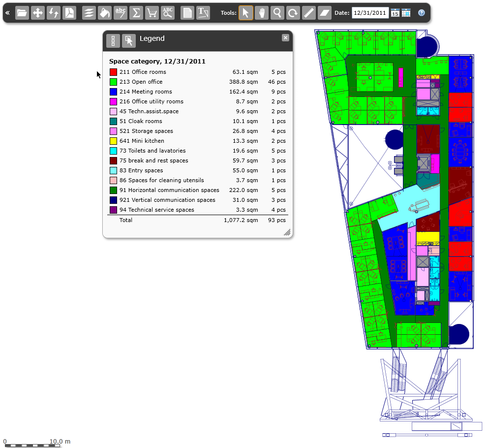Click the open folder icon
The image size is (487, 448).
(22, 13)
